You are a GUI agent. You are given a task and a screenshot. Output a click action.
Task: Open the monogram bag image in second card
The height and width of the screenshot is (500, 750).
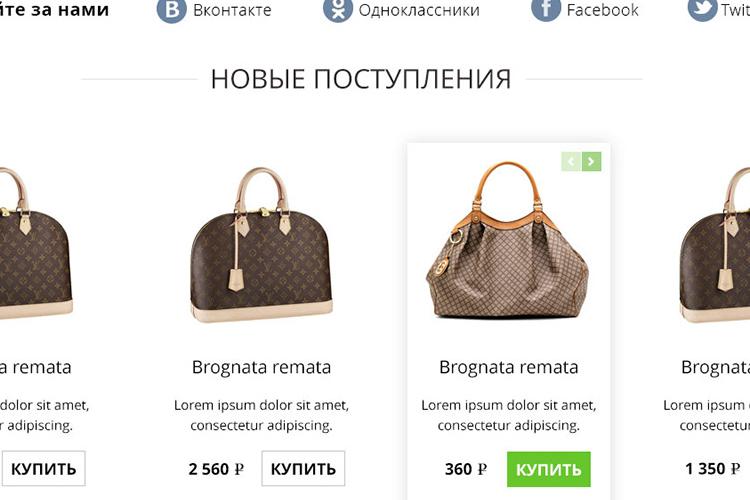(x=261, y=244)
